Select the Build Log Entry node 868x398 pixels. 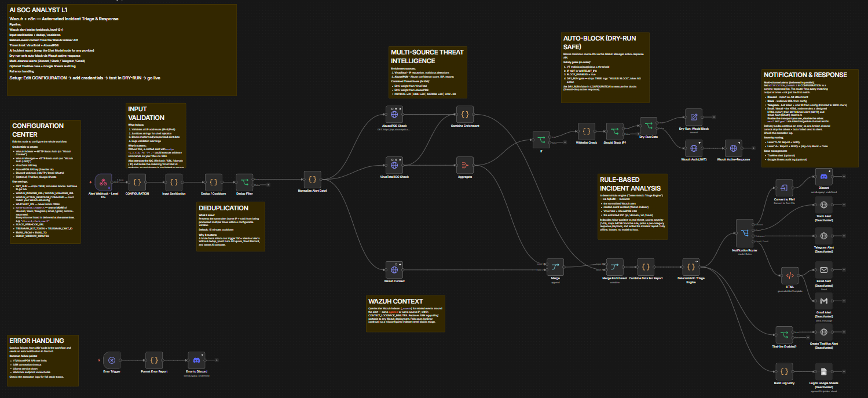coord(783,371)
